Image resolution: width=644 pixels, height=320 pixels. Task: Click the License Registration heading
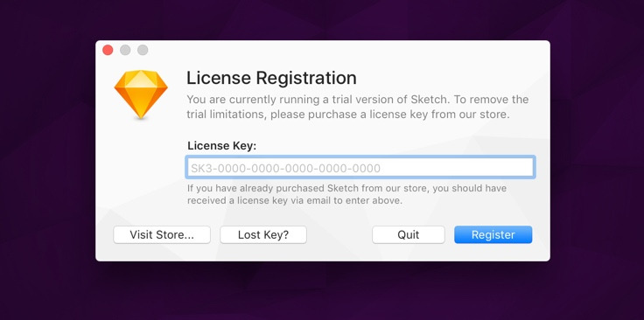(271, 78)
